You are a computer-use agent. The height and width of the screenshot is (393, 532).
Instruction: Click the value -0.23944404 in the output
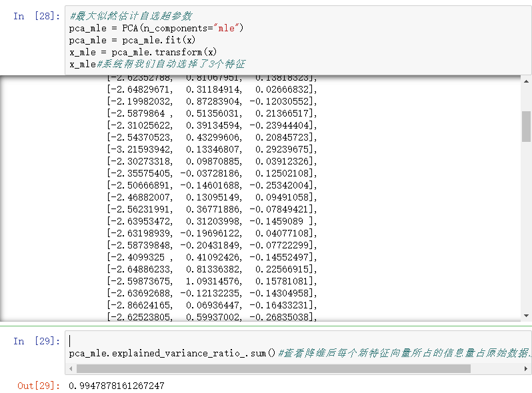click(x=279, y=125)
